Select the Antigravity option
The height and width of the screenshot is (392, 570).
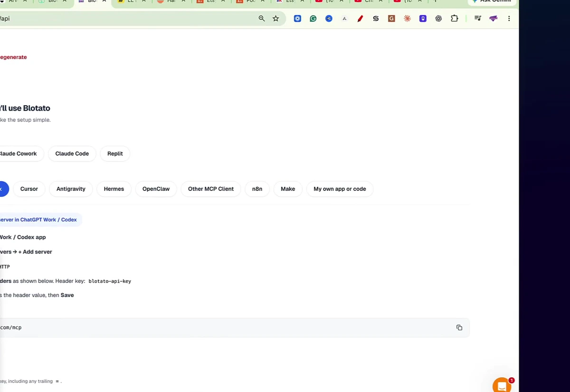(x=71, y=189)
